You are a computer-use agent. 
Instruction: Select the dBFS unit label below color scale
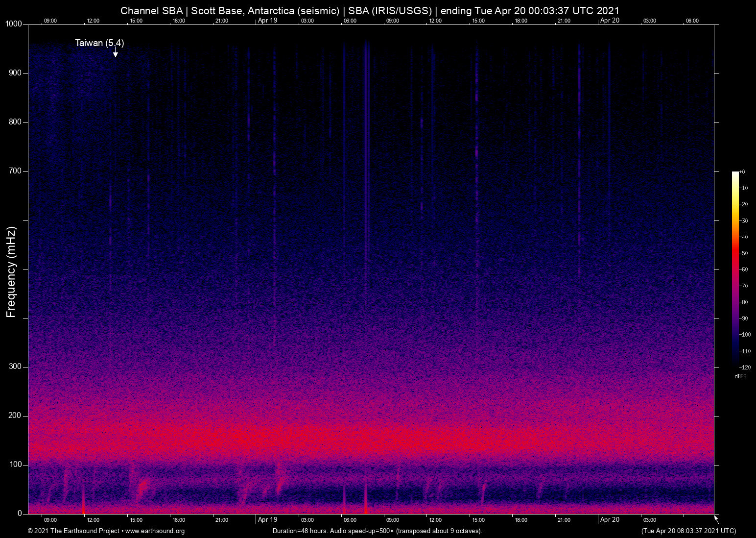coord(740,376)
